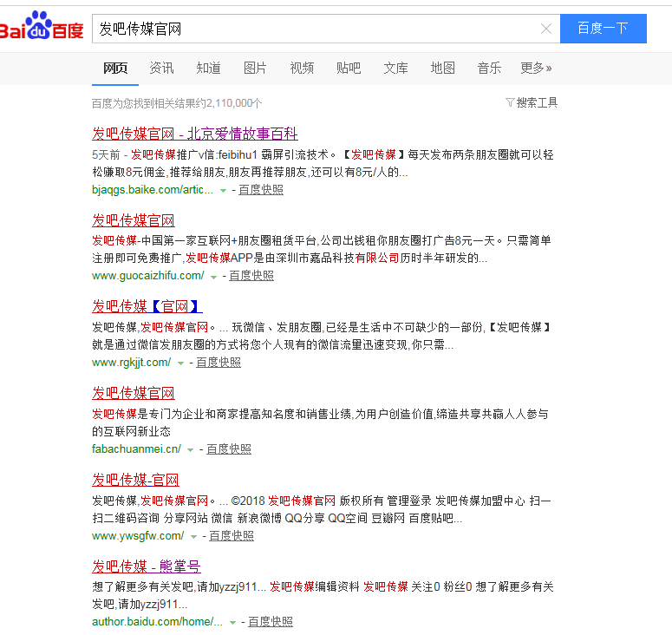
Task: Click the fabachuanmei.cn/ URL
Action: coord(136,448)
